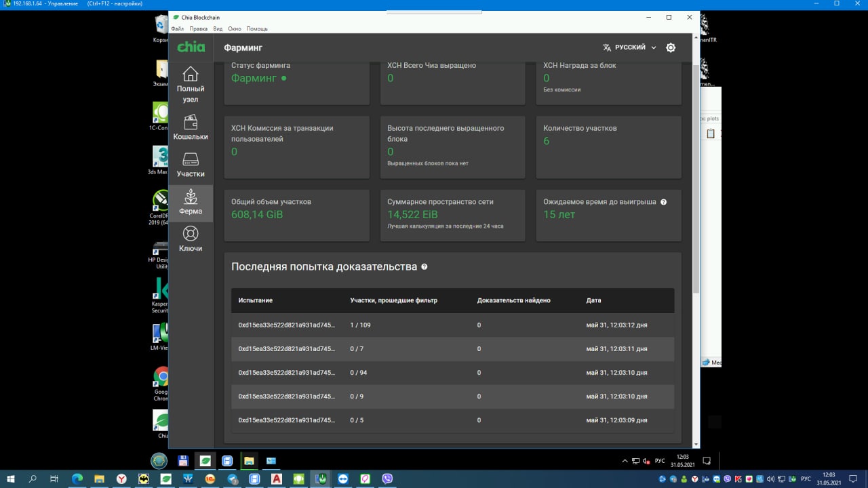
Task: Click the date май 31, 12:03:11 дня
Action: coord(616,349)
